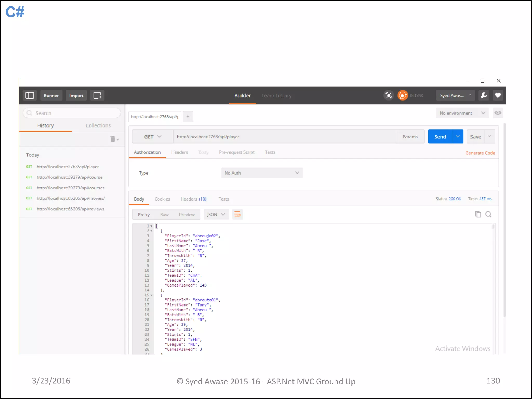Open the request Body tab
Image resolution: width=532 pixels, height=399 pixels.
coord(203,152)
